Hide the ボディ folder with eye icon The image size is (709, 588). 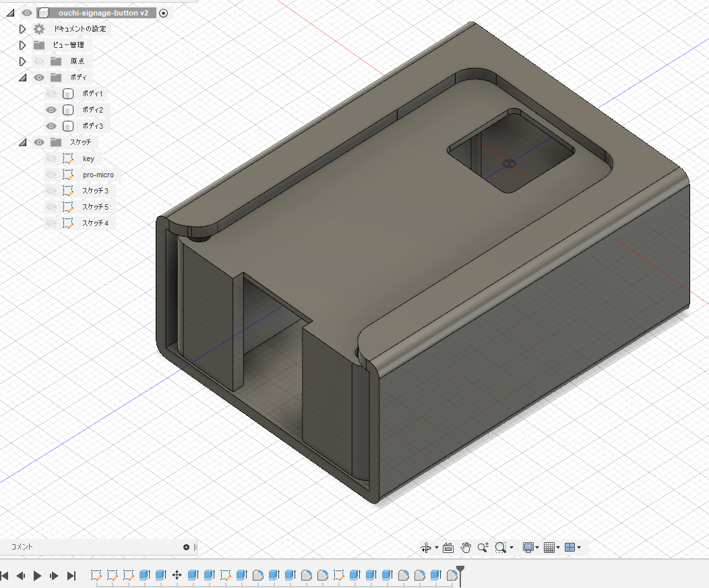[39, 78]
